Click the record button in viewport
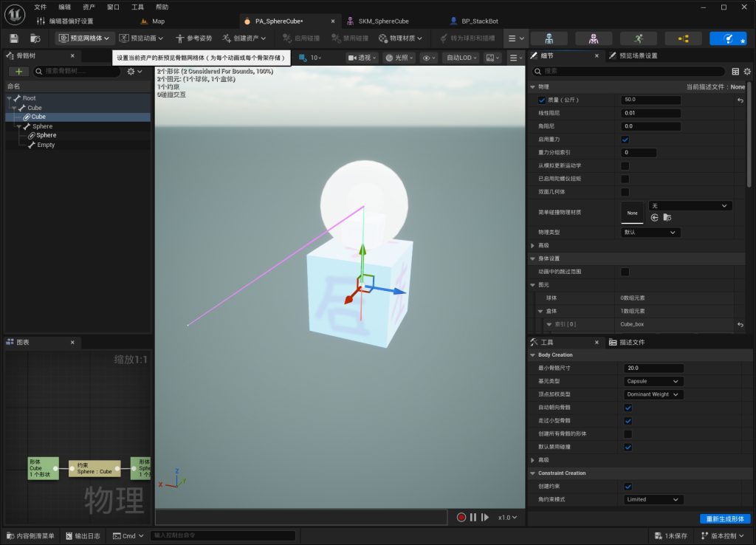Screen dimensions: 756x545 pyautogui.click(x=461, y=517)
